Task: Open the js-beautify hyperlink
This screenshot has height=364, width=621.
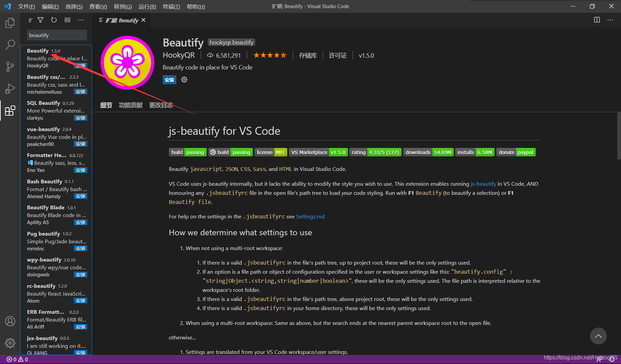Action: [483, 184]
